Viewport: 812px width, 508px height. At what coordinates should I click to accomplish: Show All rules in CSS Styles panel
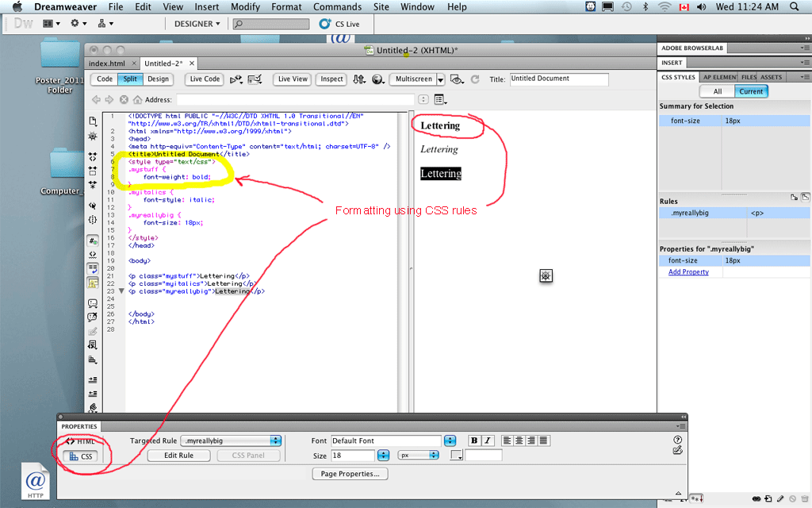tap(717, 91)
